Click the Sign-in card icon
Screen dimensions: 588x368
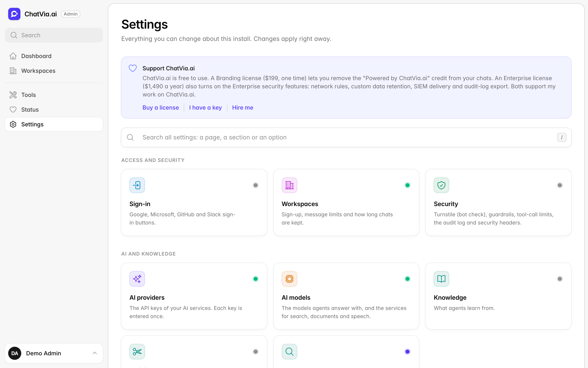[137, 185]
